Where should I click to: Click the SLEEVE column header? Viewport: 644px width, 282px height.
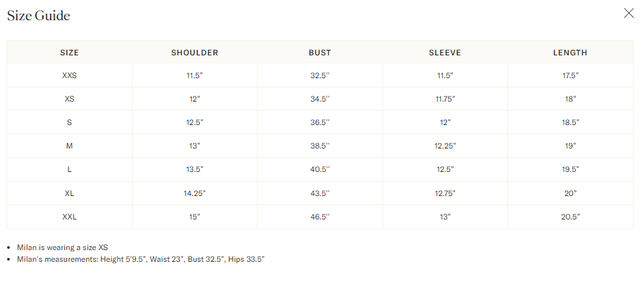click(x=445, y=53)
